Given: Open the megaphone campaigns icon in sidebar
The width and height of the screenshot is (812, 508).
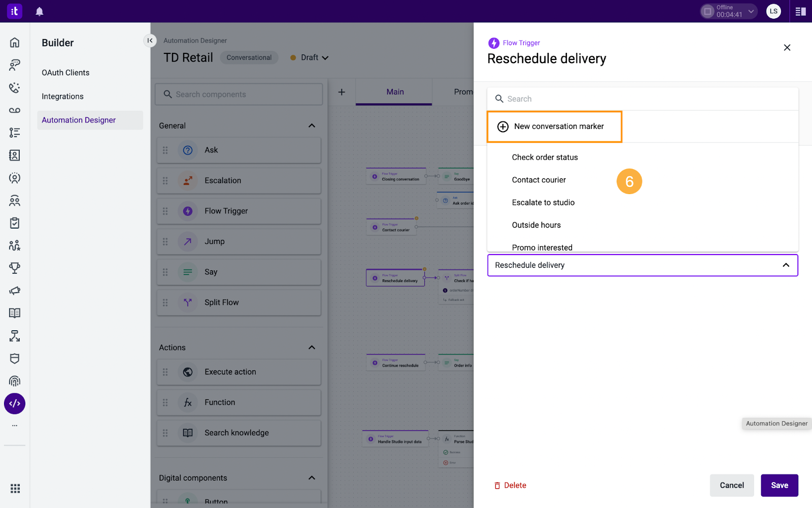Looking at the screenshot, I should tap(15, 291).
